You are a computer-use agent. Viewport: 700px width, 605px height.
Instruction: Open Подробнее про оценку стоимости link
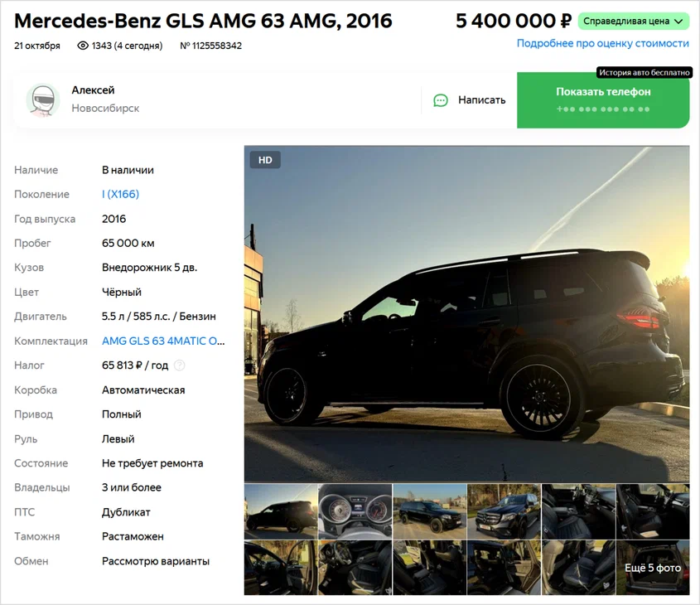(x=603, y=43)
